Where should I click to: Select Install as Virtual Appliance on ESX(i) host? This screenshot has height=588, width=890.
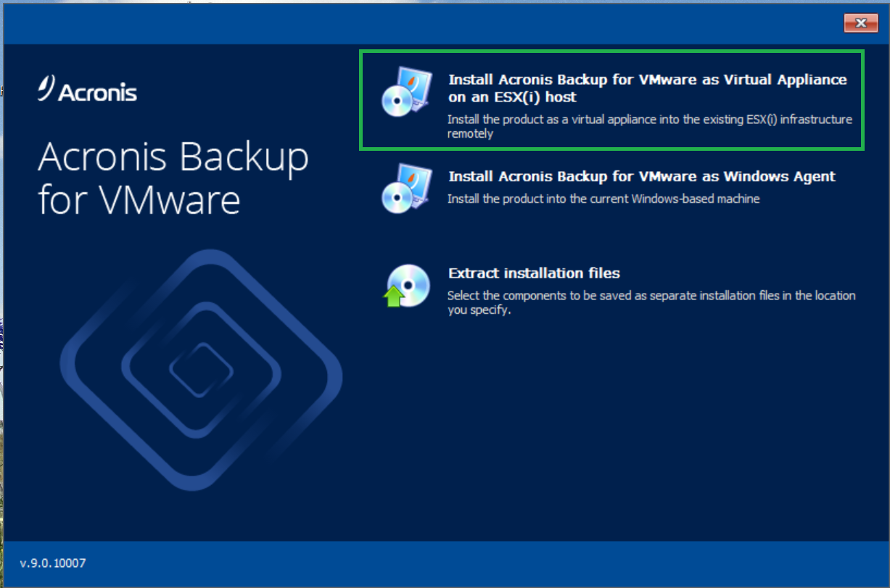(x=648, y=88)
